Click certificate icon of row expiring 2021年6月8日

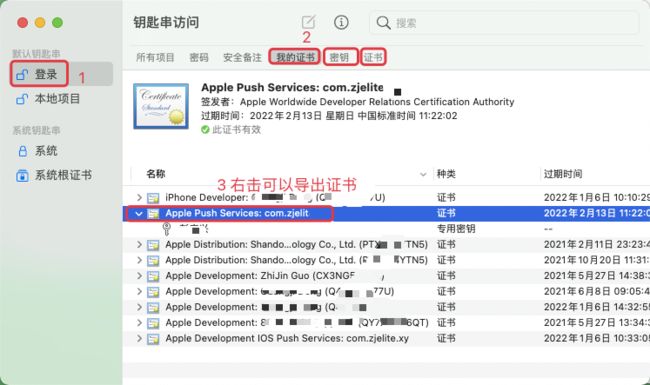pyautogui.click(x=153, y=292)
